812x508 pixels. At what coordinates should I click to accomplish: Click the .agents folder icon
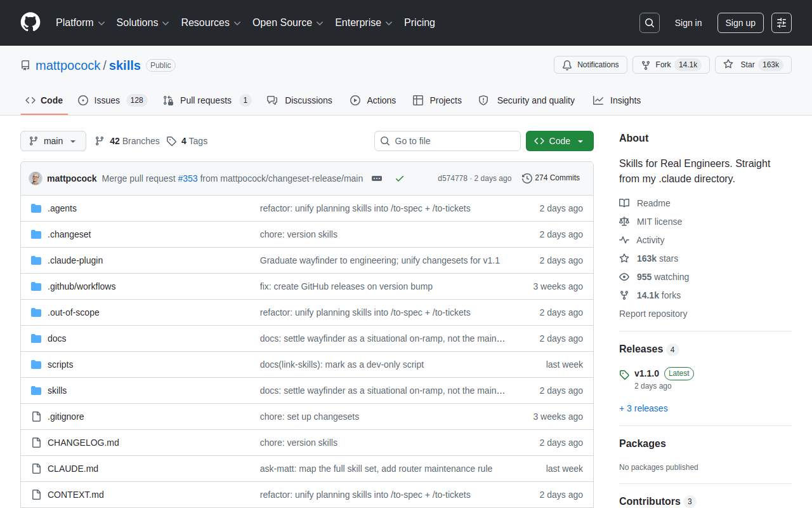click(36, 208)
